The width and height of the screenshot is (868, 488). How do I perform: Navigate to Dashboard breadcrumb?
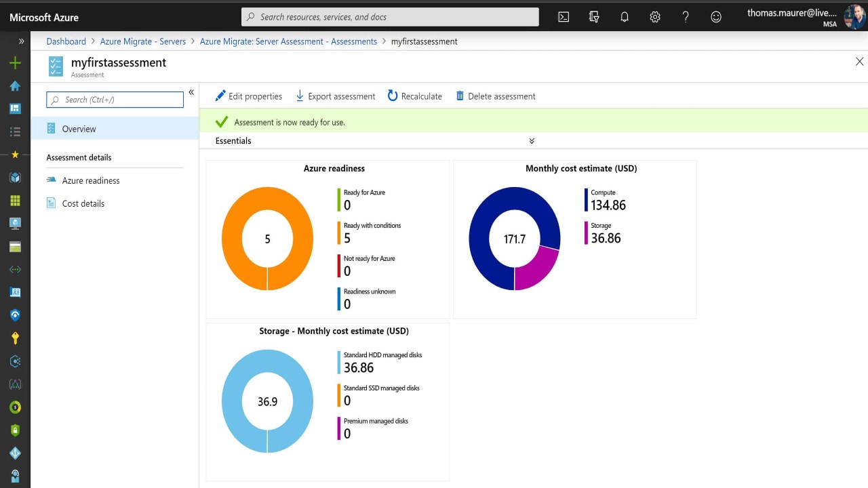pos(66,41)
